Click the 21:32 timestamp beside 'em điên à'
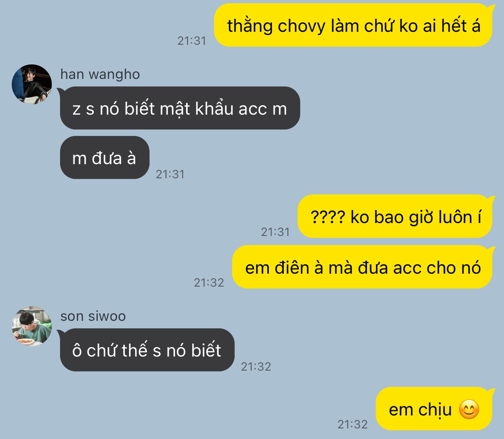The image size is (504, 439). click(x=209, y=282)
